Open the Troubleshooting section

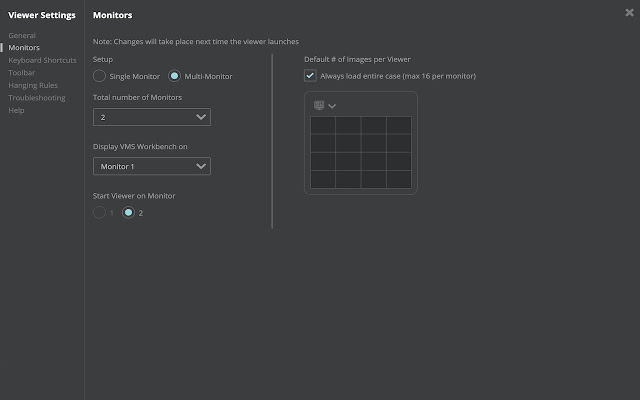(37, 98)
